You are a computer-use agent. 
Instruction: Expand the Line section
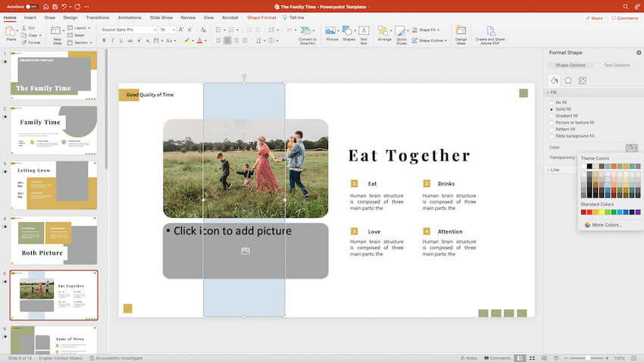click(554, 170)
